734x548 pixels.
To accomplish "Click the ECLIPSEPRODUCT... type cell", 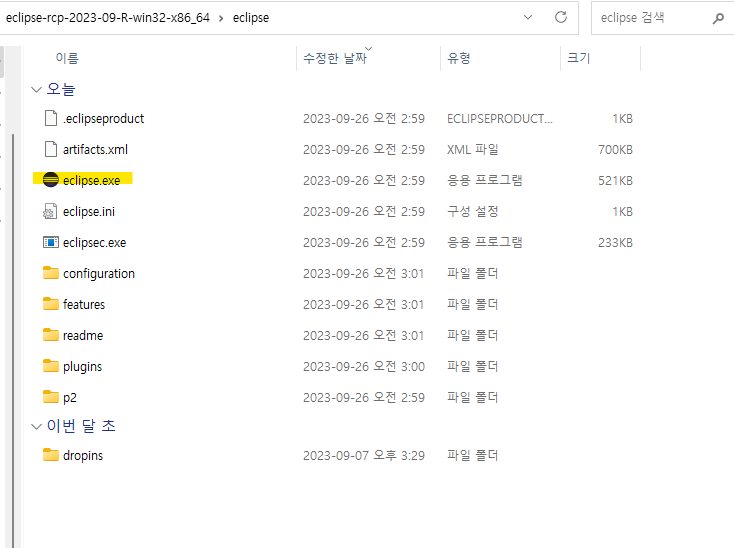I will (500, 118).
